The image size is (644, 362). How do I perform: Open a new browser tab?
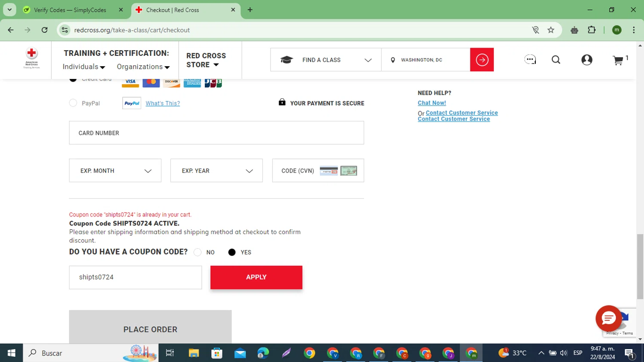coord(250,10)
